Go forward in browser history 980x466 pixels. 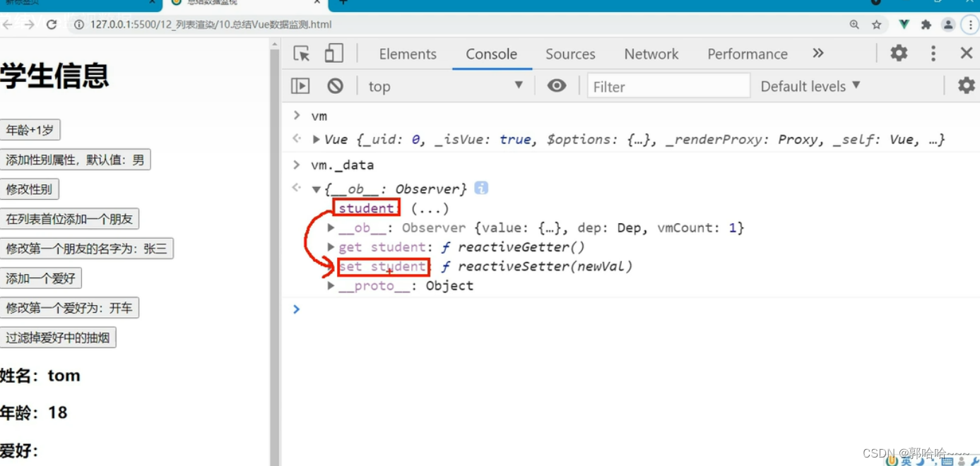(x=29, y=25)
